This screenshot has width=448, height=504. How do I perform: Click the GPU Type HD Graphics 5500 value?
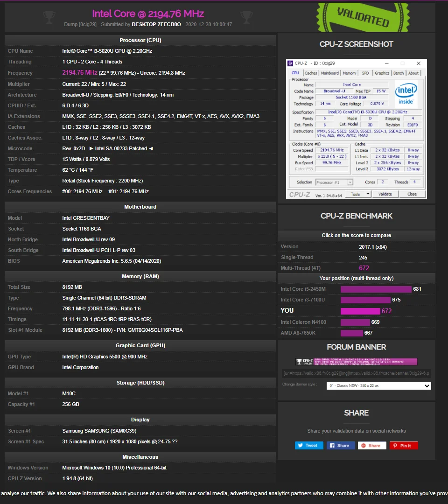coord(105,357)
